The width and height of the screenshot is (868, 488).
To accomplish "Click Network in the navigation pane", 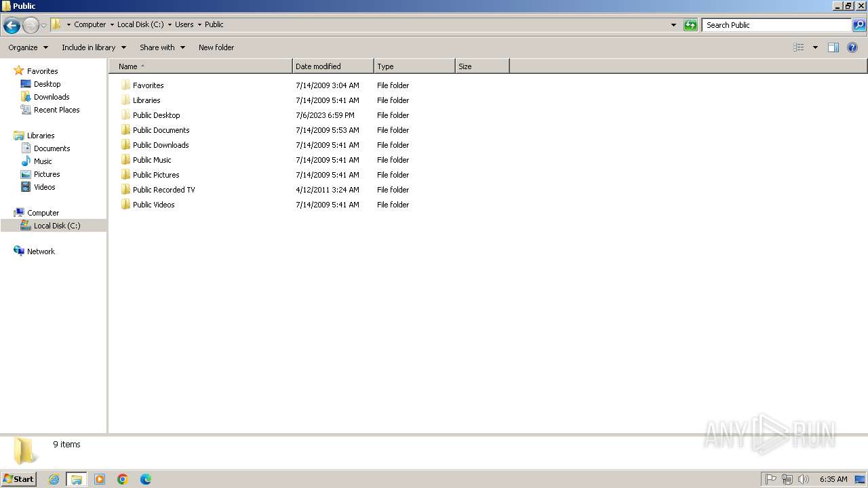I will (41, 251).
